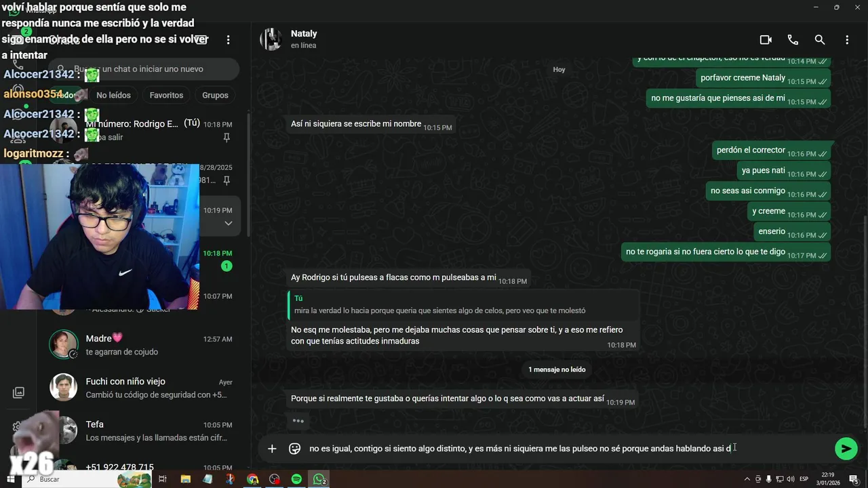Select the Favoritos filter
The height and width of the screenshot is (488, 868).
click(x=166, y=95)
